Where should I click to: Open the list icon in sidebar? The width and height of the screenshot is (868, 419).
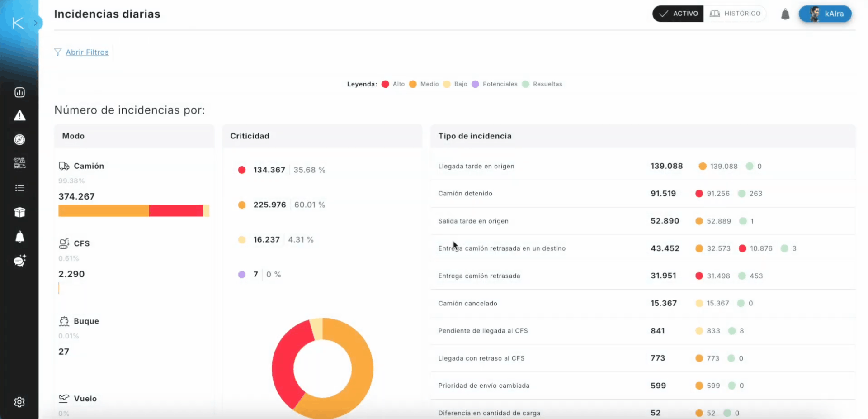pos(19,188)
